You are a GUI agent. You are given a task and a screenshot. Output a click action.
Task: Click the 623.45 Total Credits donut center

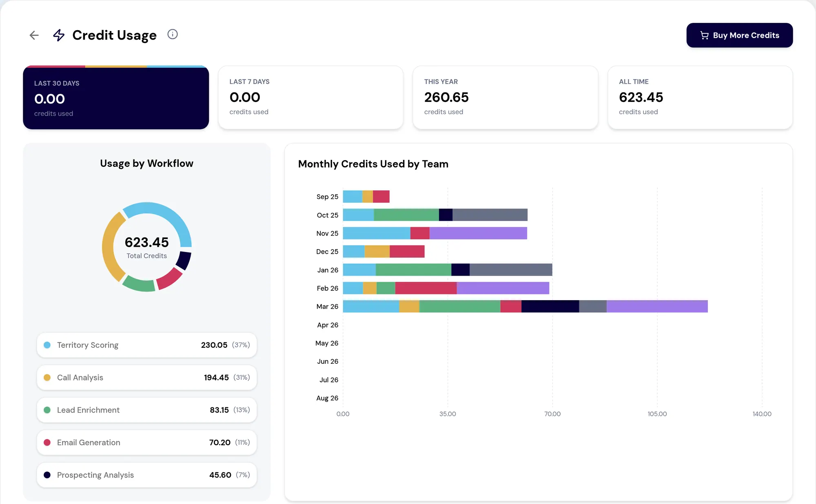click(x=146, y=247)
